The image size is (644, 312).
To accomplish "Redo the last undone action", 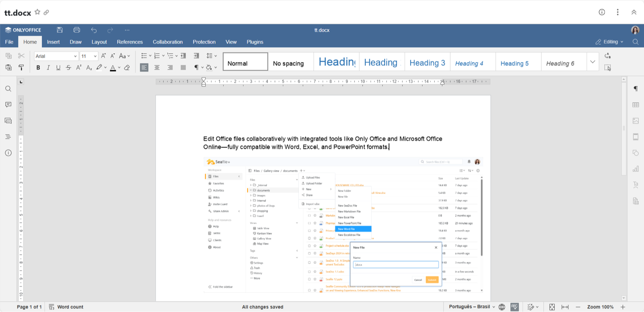I will click(x=110, y=30).
